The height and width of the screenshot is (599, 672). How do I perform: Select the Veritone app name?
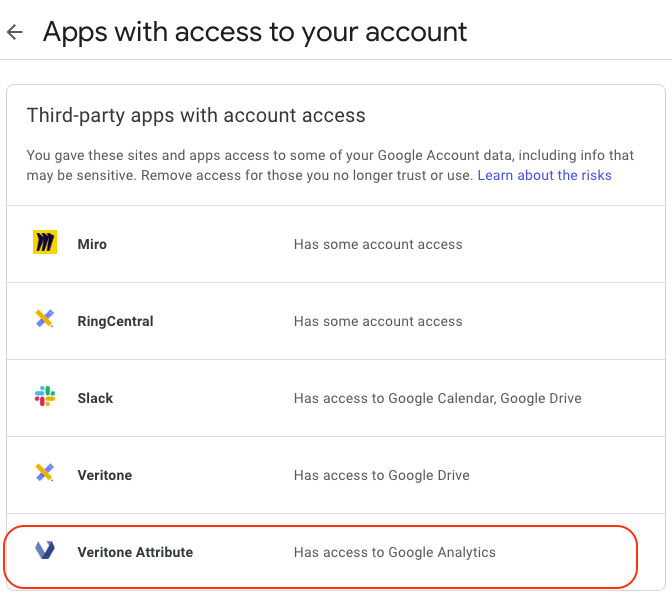point(104,475)
